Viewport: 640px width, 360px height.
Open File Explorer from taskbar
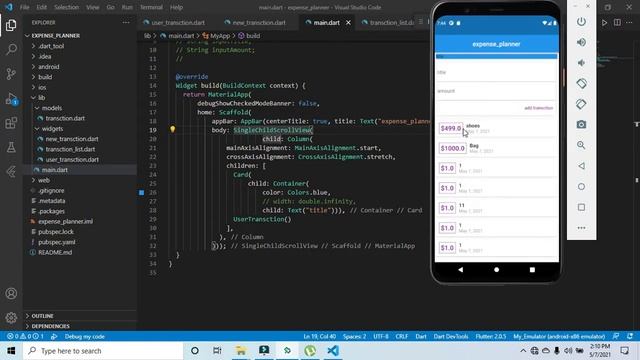(x=241, y=351)
